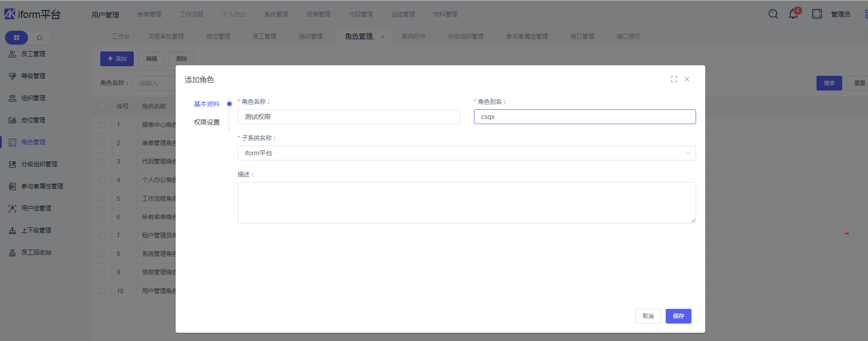Select the grid menu view icon
This screenshot has height=341, width=868.
(x=17, y=38)
